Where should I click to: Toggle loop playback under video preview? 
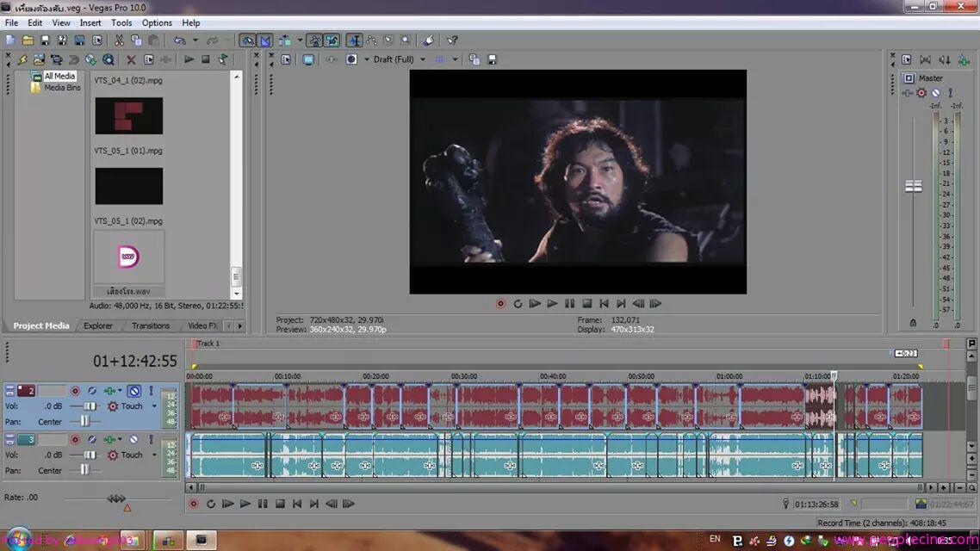pos(518,304)
